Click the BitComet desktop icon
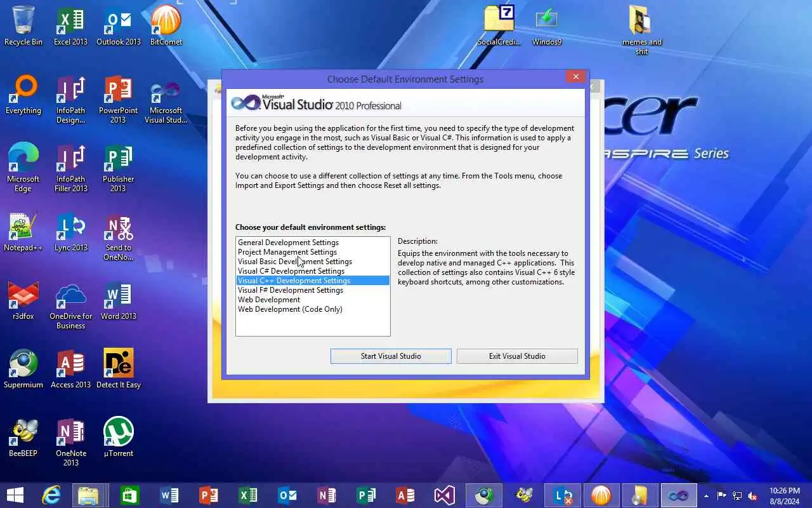The height and width of the screenshot is (508, 812). 166,25
